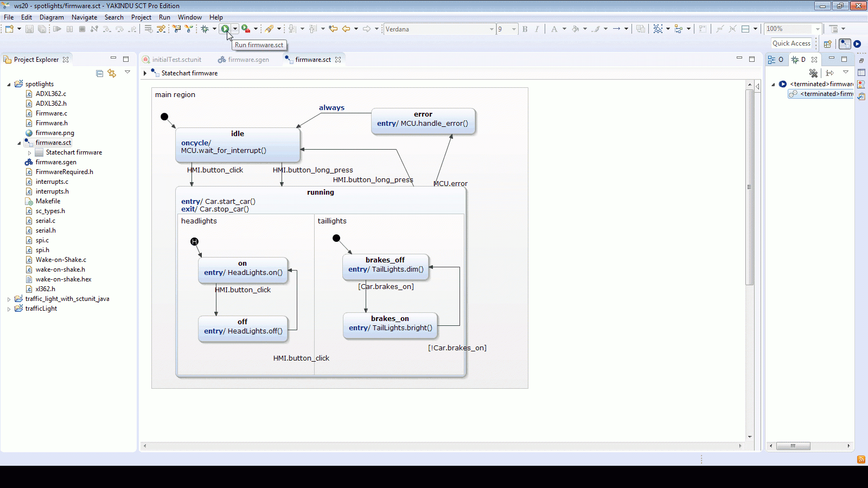Toggle the Statechart firmware definition section arrow
868x488 pixels.
(x=145, y=73)
